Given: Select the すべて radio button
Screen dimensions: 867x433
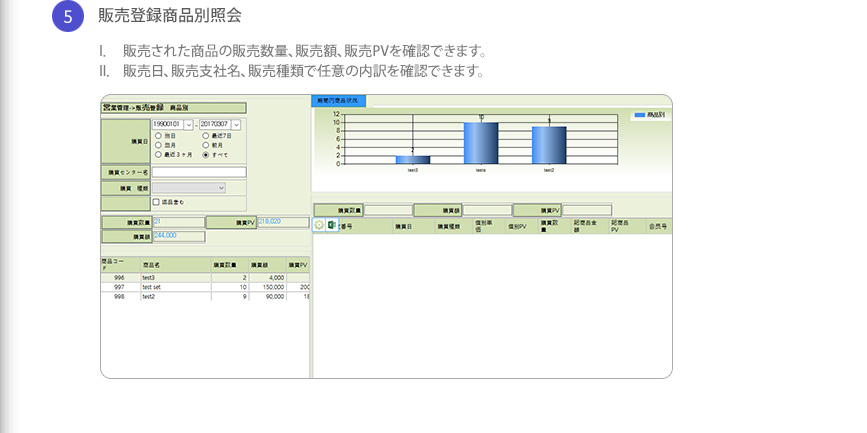Looking at the screenshot, I should (x=206, y=155).
